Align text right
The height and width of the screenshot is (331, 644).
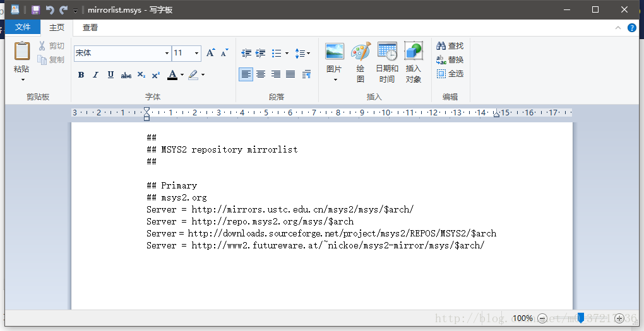tap(275, 74)
